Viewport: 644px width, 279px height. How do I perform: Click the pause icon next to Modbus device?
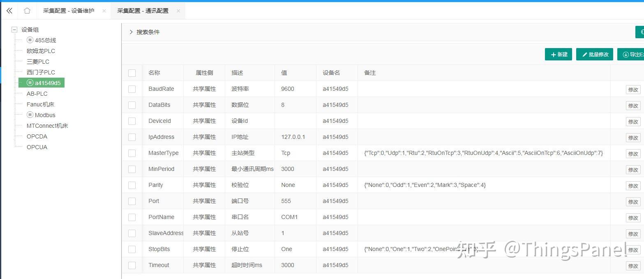[x=29, y=115]
